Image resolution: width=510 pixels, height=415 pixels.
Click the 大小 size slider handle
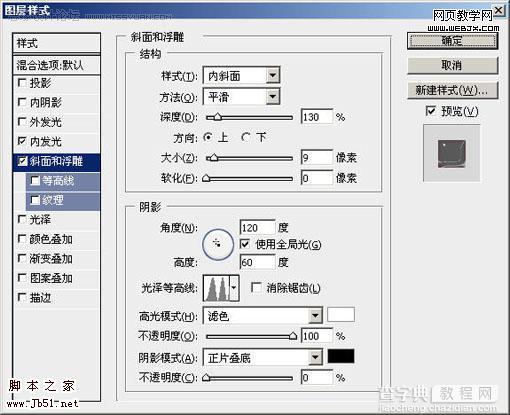coord(213,158)
